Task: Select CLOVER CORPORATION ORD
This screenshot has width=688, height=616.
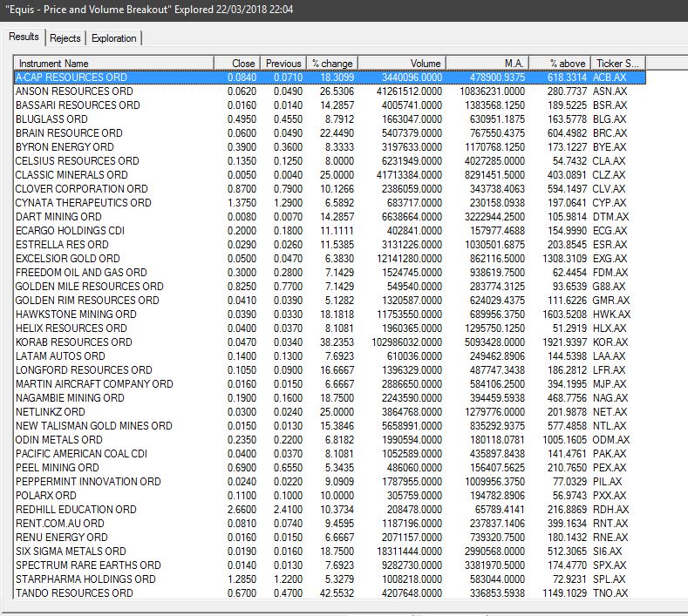Action: (330, 189)
